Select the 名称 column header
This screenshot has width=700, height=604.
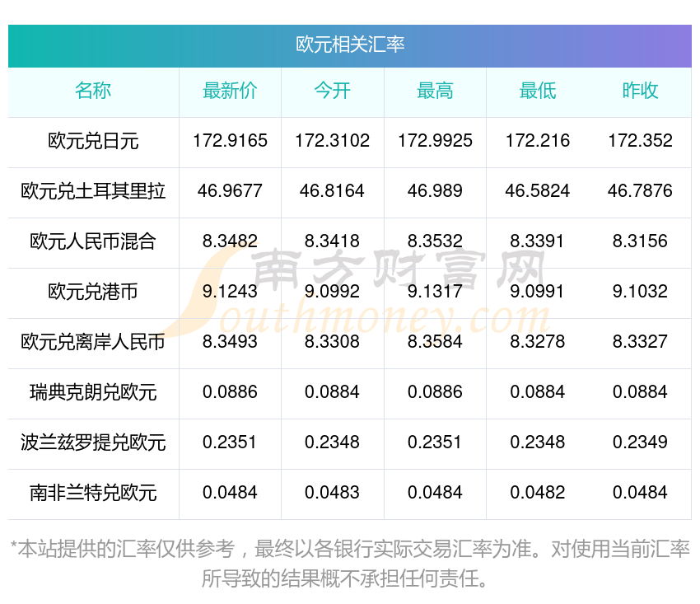(93, 91)
